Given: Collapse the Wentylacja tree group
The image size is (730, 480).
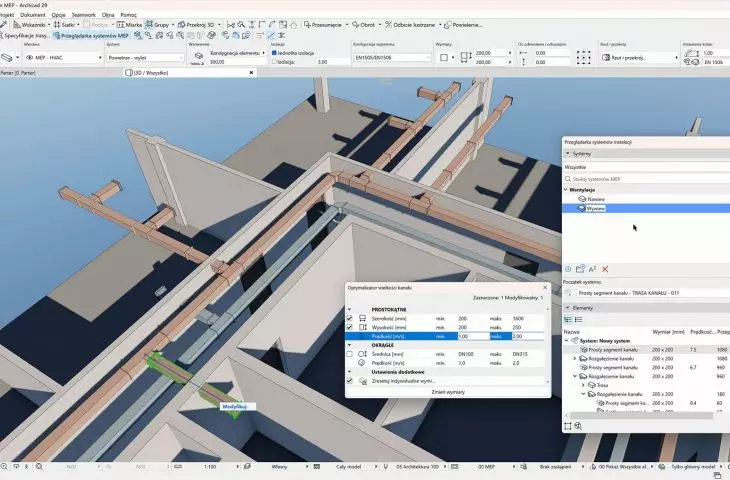Looking at the screenshot, I should 566,190.
